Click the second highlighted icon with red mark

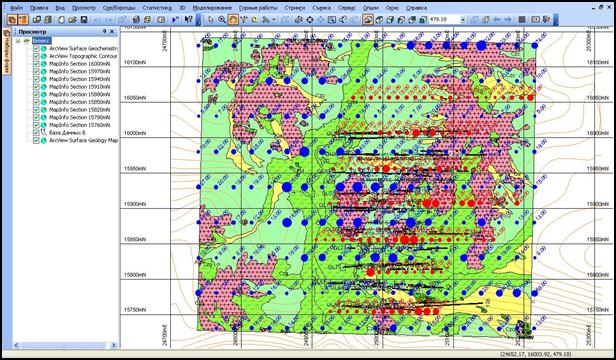tap(23, 19)
